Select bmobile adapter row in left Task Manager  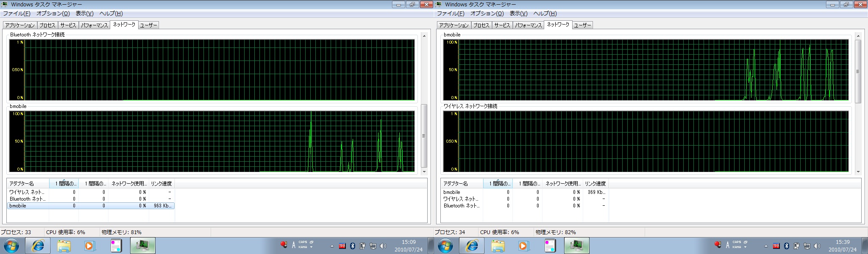[x=91, y=206]
